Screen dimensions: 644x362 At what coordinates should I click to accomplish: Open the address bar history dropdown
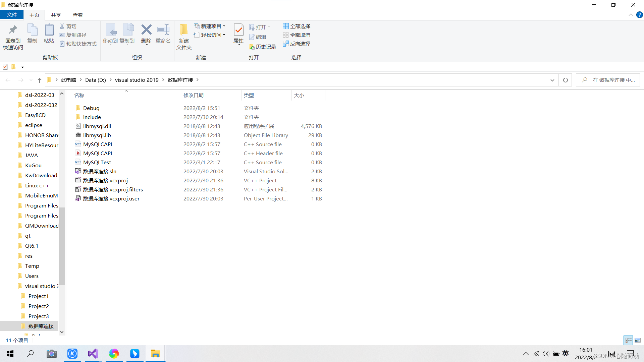coord(552,80)
